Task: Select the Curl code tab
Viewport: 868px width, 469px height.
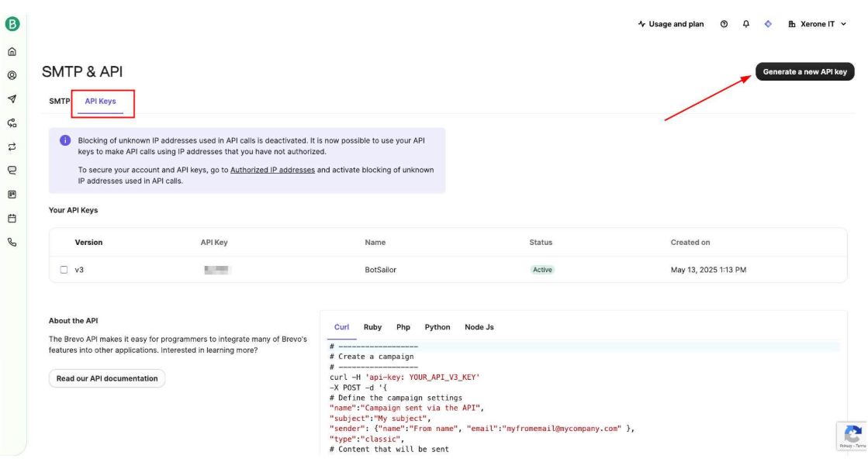Action: click(341, 327)
